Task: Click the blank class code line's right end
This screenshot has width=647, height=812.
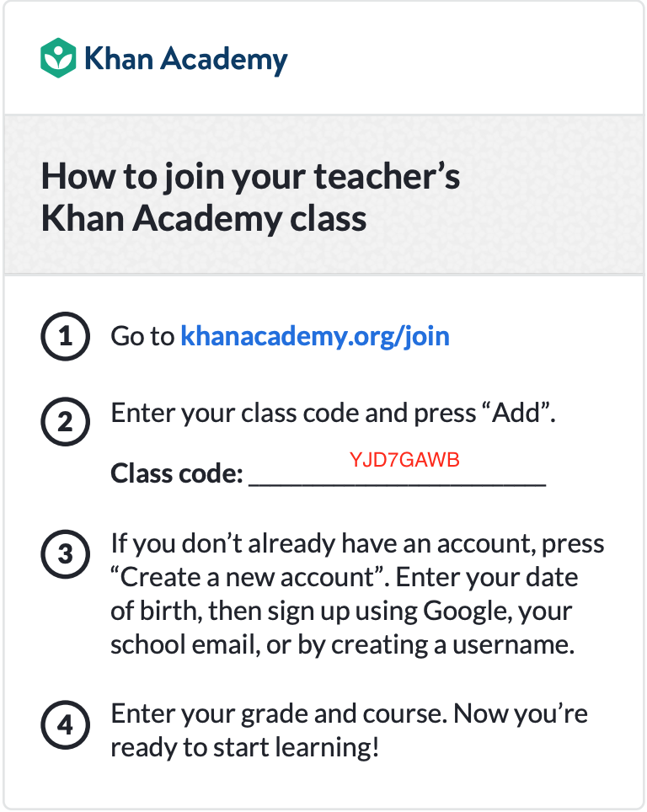Action: tap(539, 482)
